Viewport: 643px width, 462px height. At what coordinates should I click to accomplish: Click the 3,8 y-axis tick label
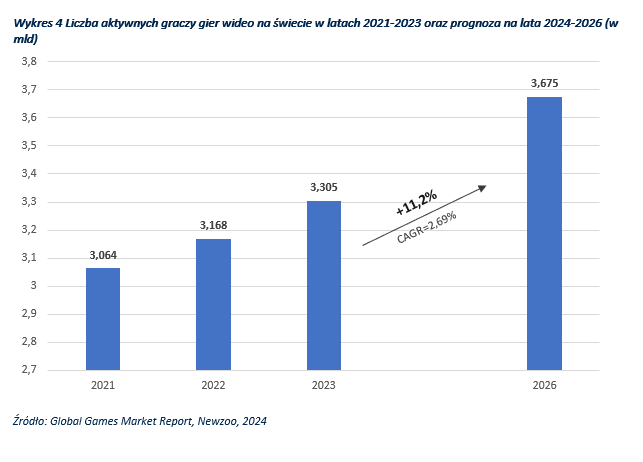(29, 62)
